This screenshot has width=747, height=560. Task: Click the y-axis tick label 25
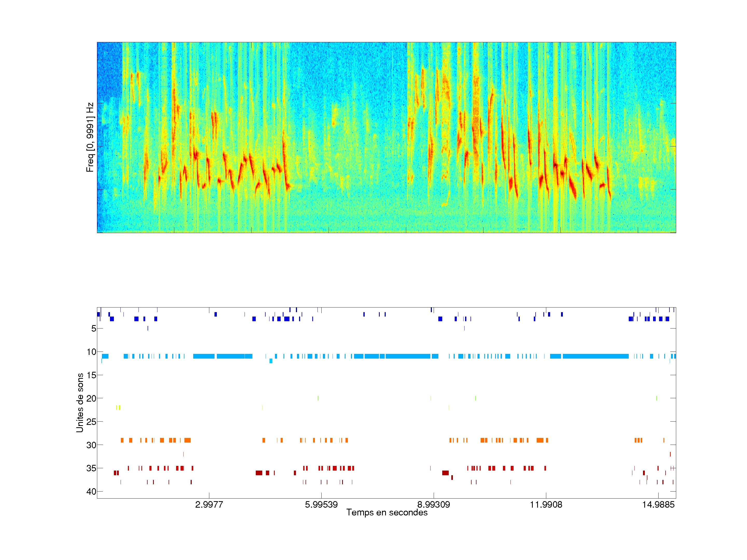91,422
